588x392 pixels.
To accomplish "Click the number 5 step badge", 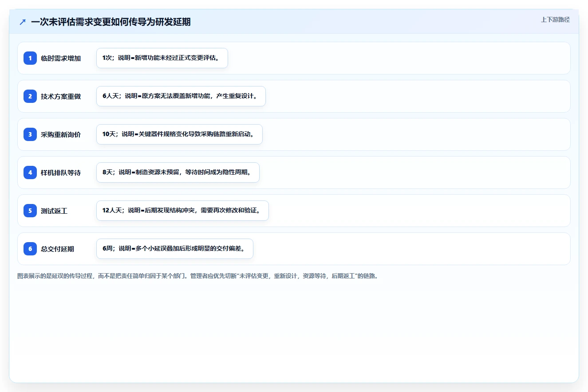I will click(x=30, y=211).
